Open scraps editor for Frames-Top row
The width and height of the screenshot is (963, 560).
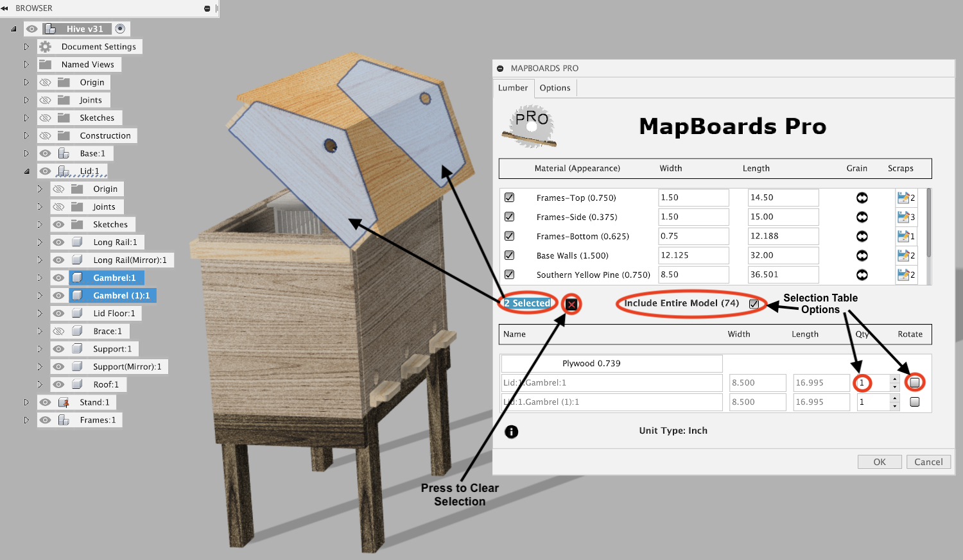pyautogui.click(x=906, y=198)
